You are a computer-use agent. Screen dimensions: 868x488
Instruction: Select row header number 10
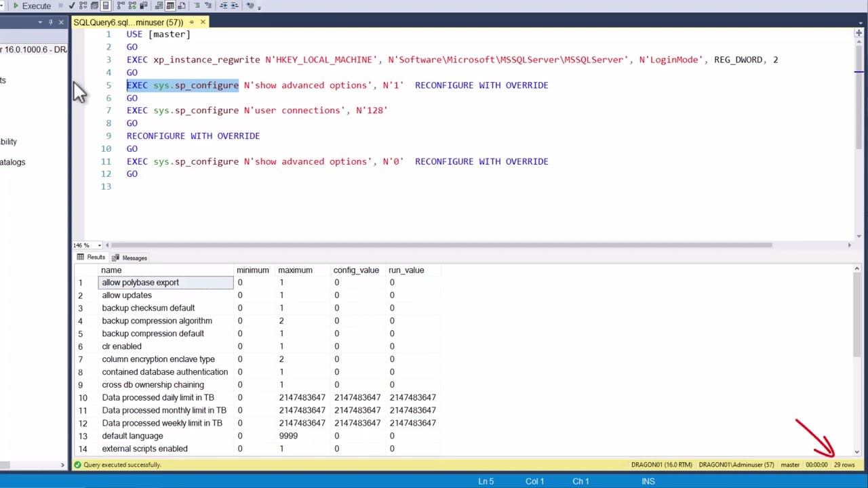(85, 398)
